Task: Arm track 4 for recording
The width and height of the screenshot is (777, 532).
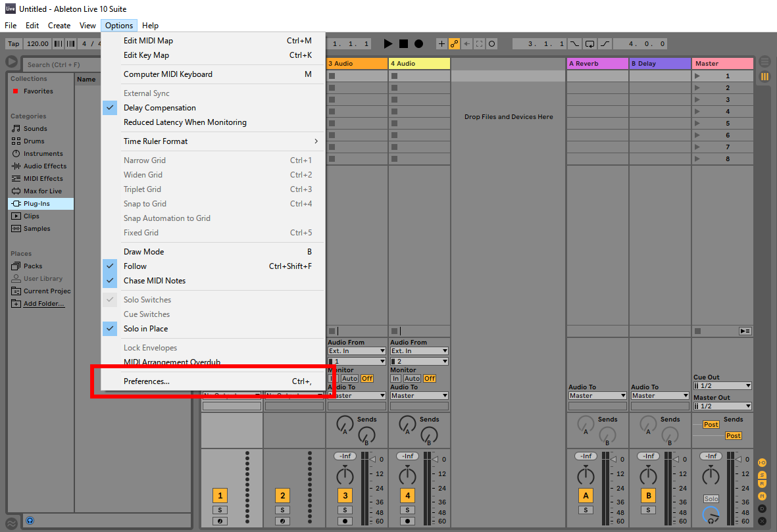Action: [407, 521]
